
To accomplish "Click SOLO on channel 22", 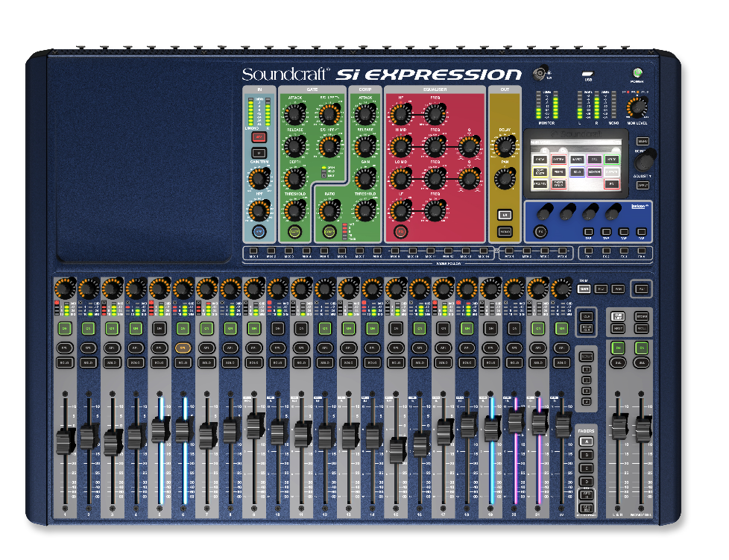I will tap(561, 362).
